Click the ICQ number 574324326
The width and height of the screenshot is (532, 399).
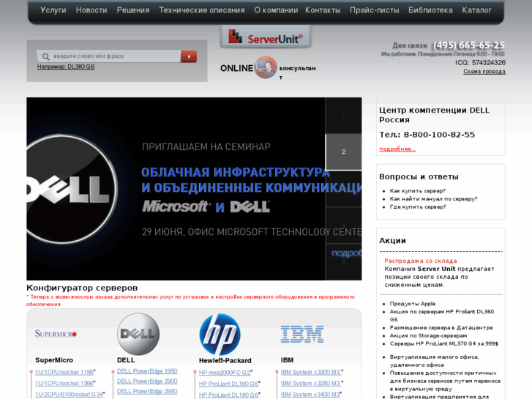point(489,63)
